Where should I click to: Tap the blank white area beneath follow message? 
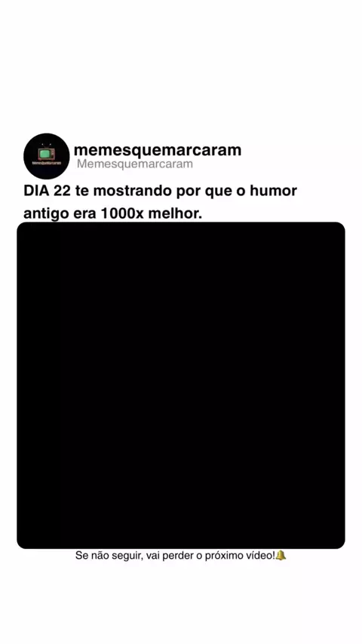[181, 604]
